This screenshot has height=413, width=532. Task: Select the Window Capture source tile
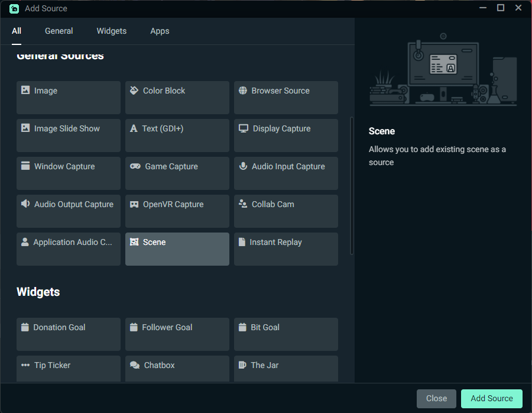[69, 173]
